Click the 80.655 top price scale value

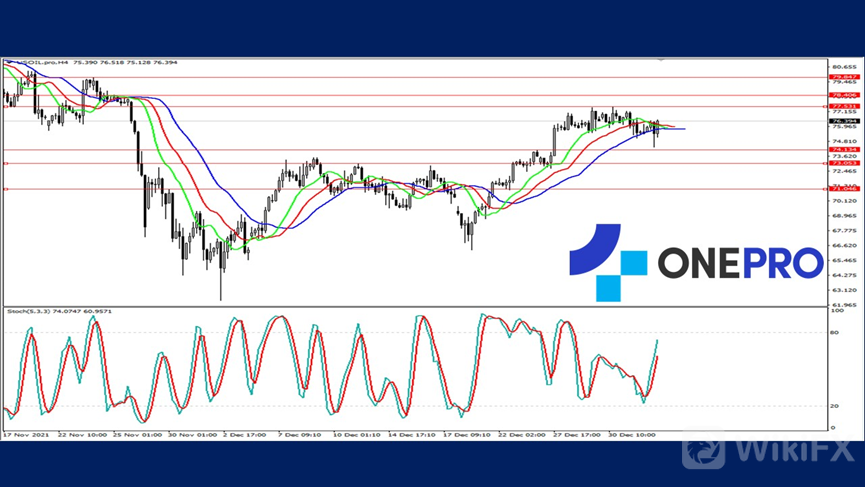click(845, 67)
